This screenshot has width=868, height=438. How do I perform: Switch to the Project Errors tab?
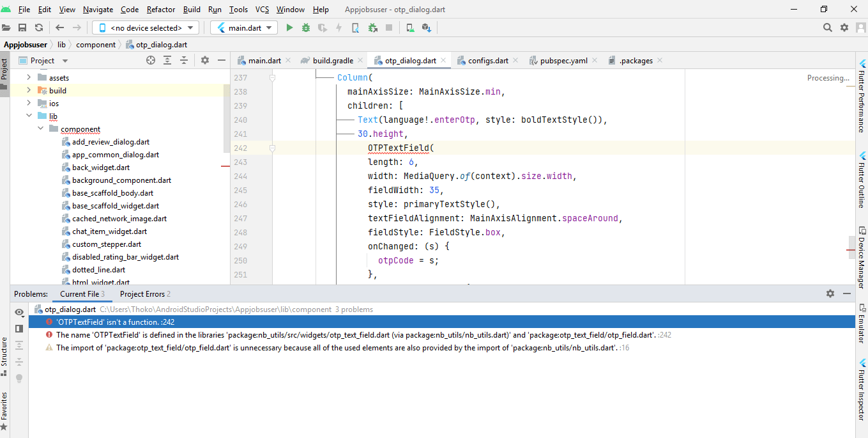[x=145, y=293]
